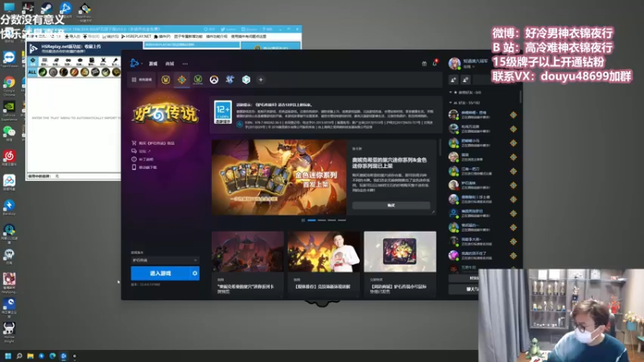Open the mobile download link in left sidebar
The image size is (644, 362).
[144, 167]
